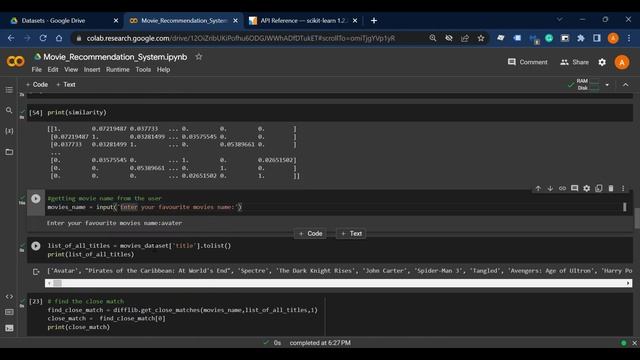Insert code cell between cells
640x360 pixels.
tap(310, 233)
